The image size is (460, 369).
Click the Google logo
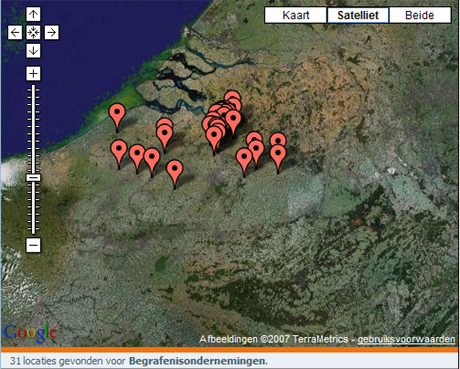pyautogui.click(x=30, y=333)
